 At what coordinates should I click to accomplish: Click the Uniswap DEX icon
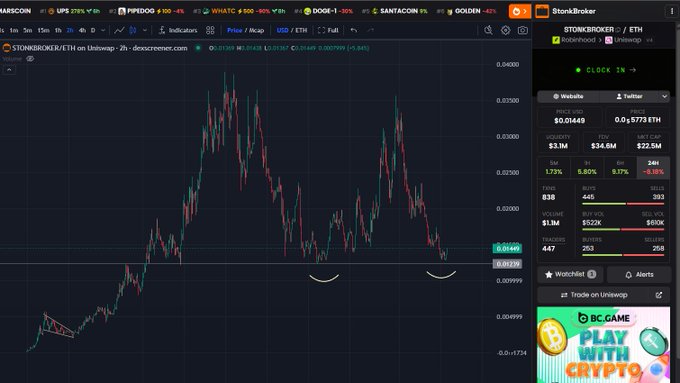click(608, 40)
